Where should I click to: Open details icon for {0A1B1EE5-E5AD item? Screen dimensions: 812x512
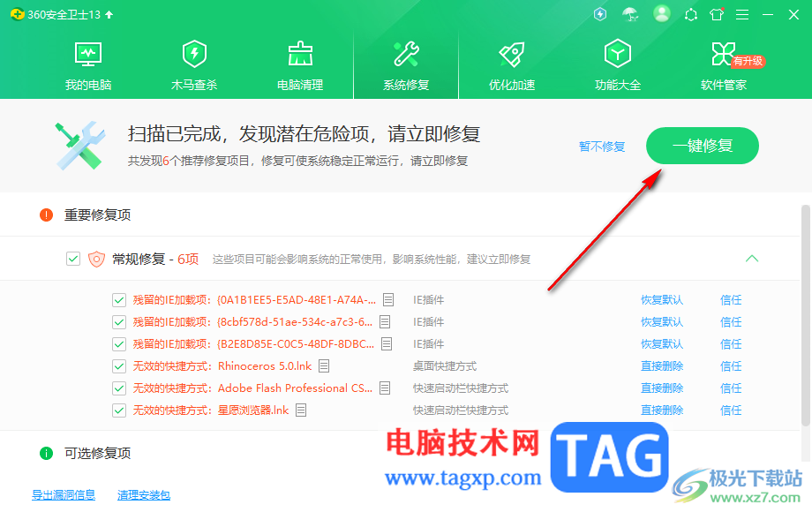pos(388,300)
